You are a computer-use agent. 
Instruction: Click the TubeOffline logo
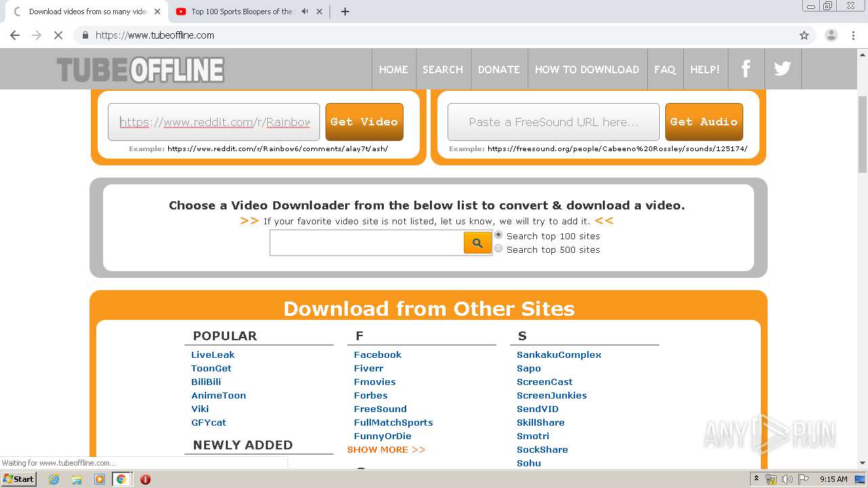tap(140, 70)
